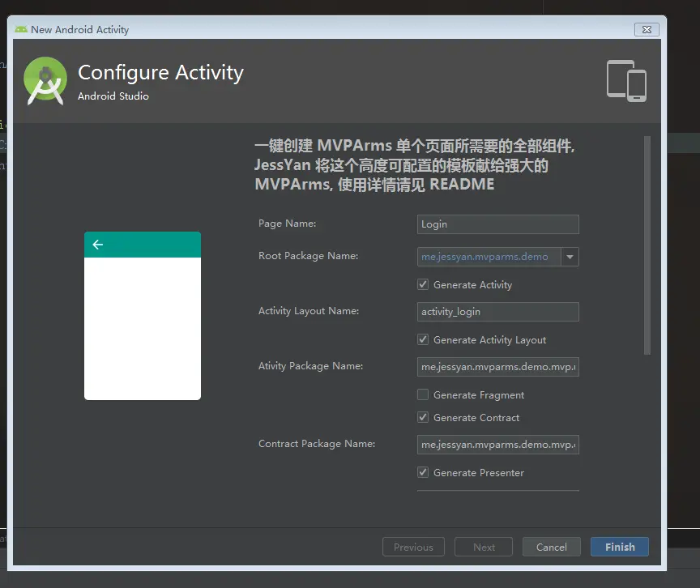Click the Contract Package Name text field

click(x=497, y=444)
